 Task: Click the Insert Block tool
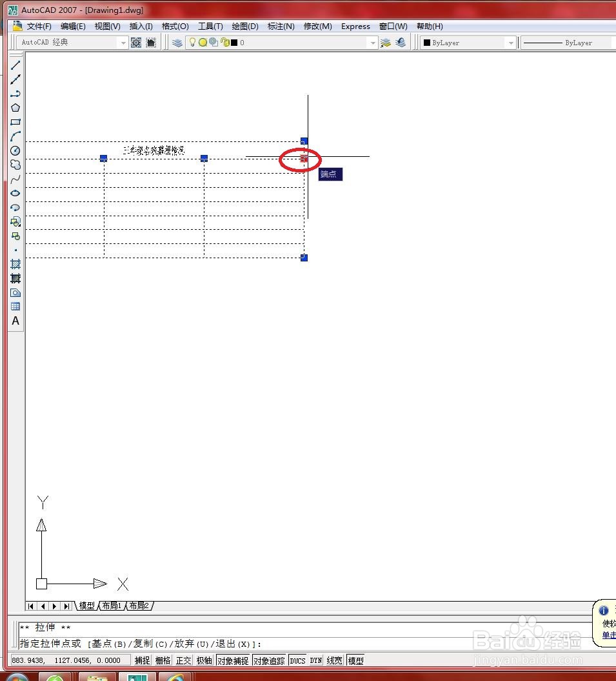pyautogui.click(x=15, y=221)
